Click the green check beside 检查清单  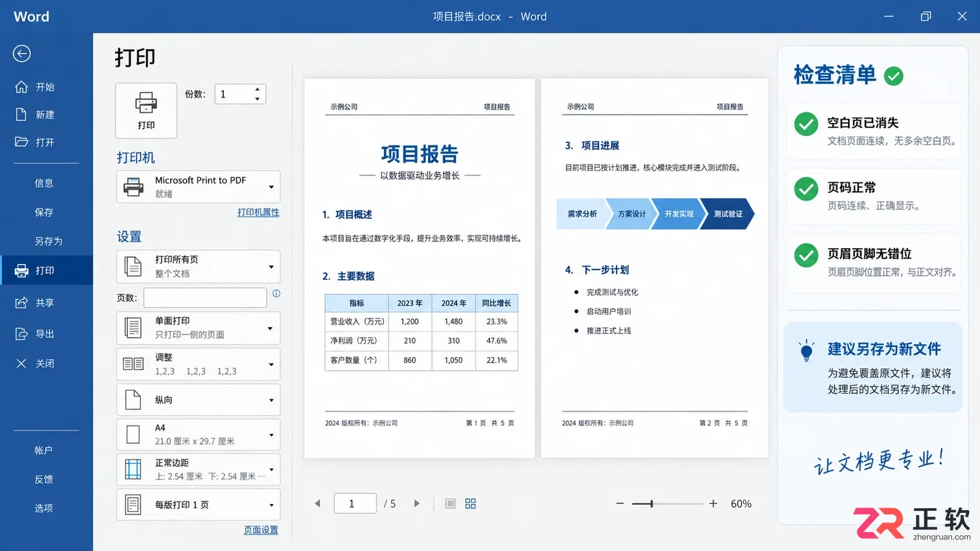pyautogui.click(x=894, y=76)
